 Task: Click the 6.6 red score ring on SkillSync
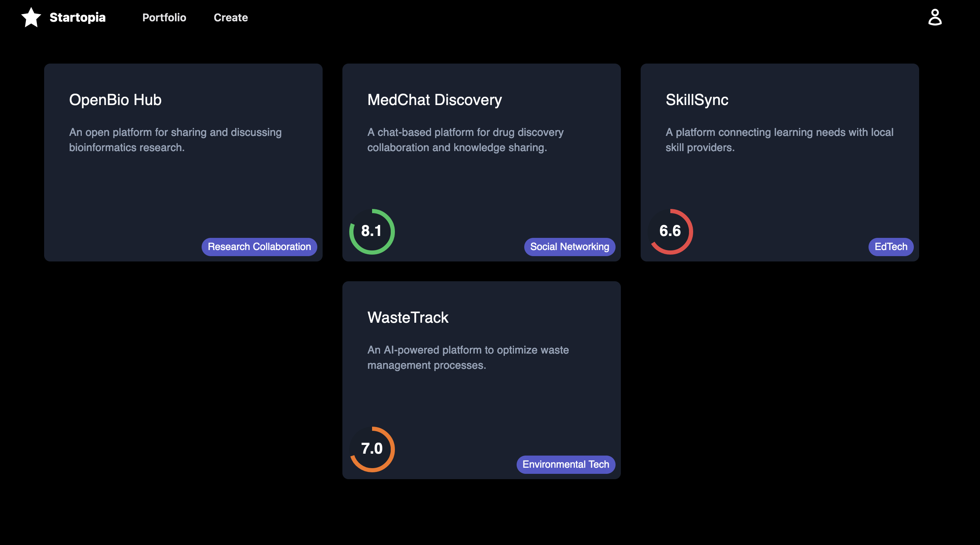pos(670,231)
